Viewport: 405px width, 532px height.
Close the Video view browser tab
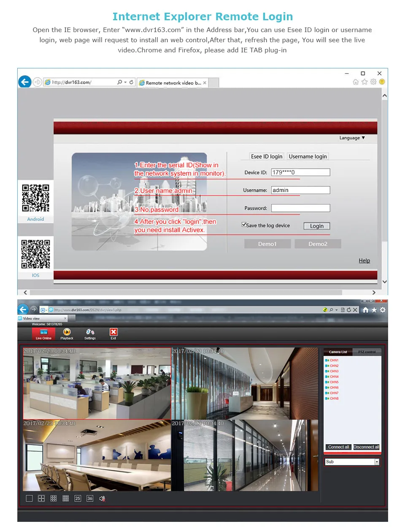[x=65, y=318]
